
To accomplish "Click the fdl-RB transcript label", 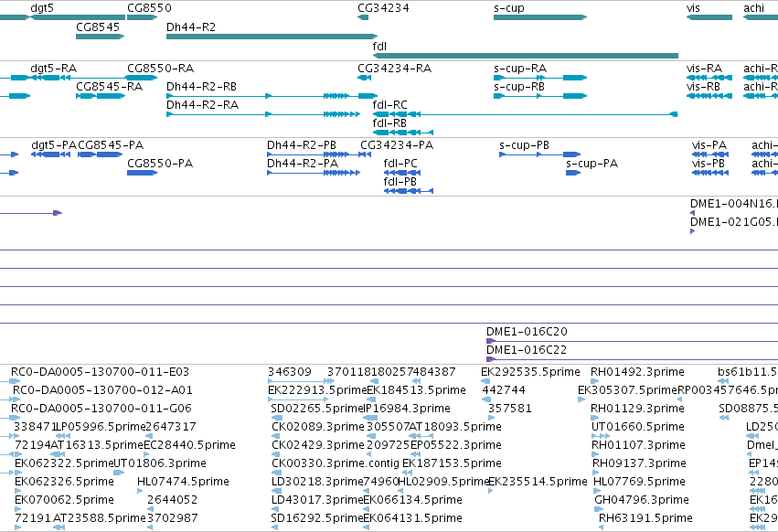I will 389,123.
